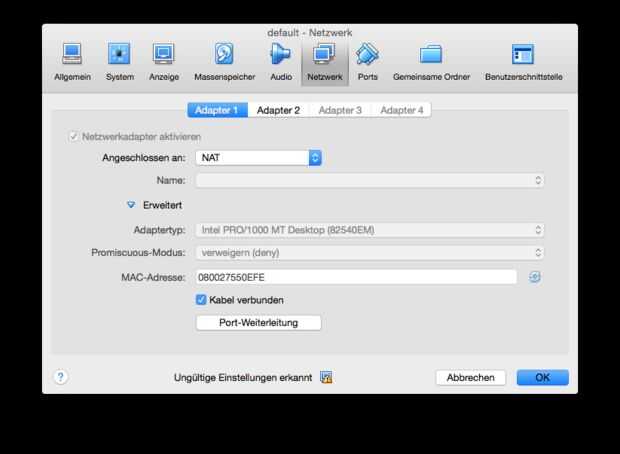The height and width of the screenshot is (454, 620).
Task: Click the invalid settings warning icon
Action: point(326,377)
